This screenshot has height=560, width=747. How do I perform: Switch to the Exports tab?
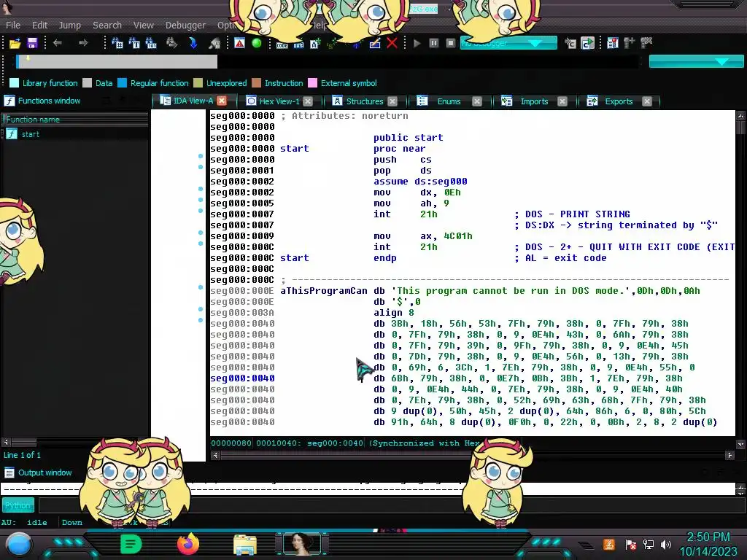pyautogui.click(x=619, y=101)
